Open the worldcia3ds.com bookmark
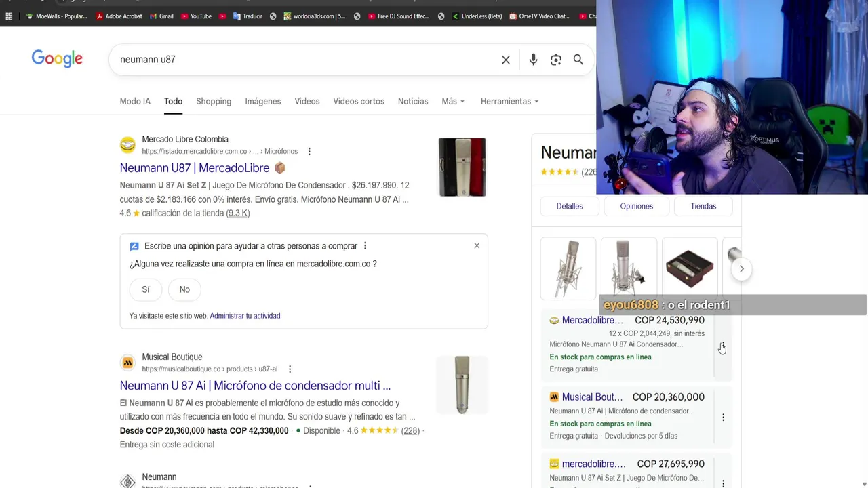Image resolution: width=868 pixels, height=488 pixels. coord(314,16)
